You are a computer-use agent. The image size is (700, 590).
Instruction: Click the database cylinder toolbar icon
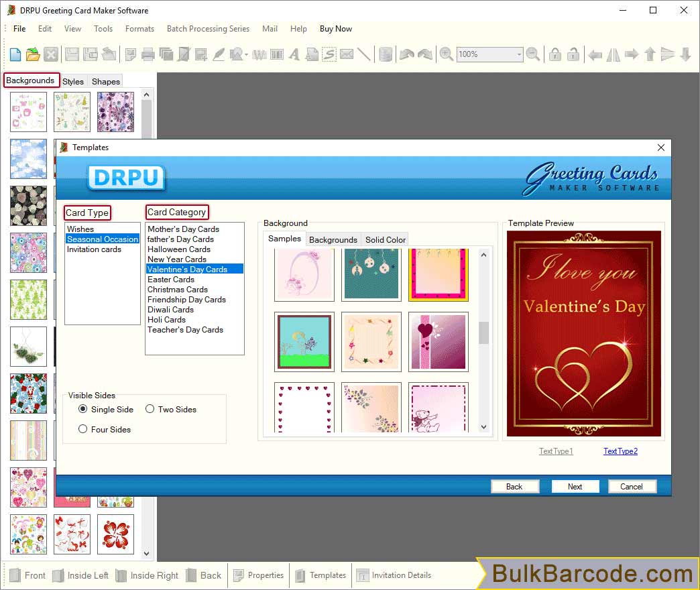point(386,54)
